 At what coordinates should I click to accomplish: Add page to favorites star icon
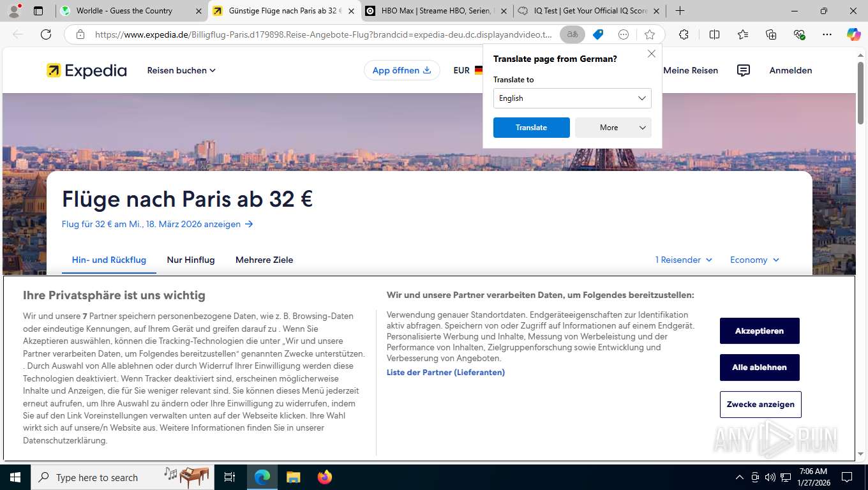650,34
